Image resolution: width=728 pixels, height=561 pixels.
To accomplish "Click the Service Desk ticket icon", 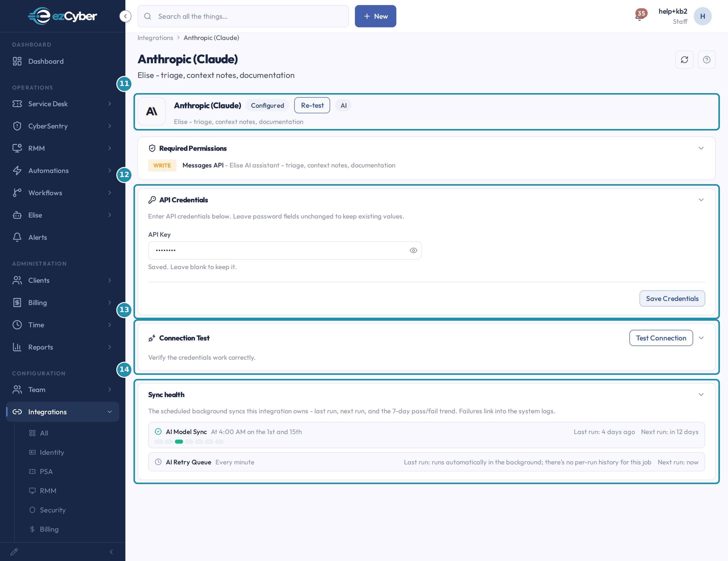I will pyautogui.click(x=17, y=104).
